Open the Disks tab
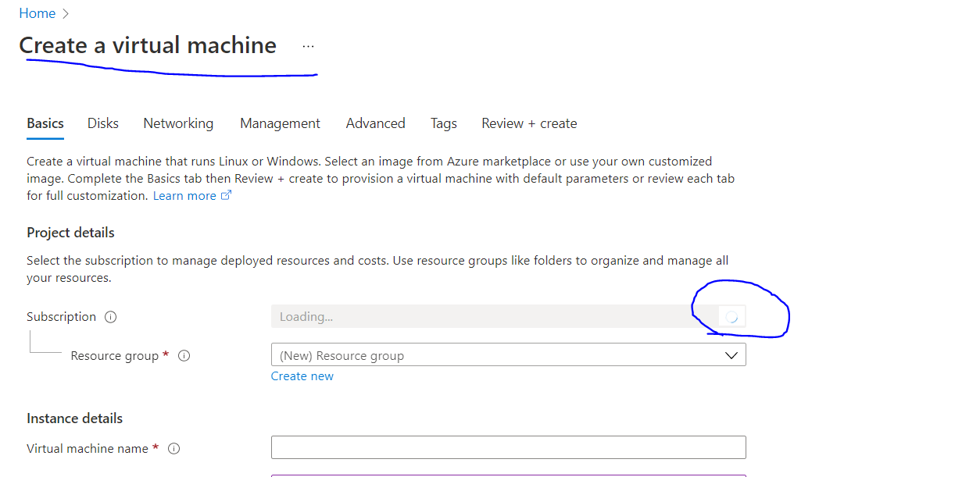The height and width of the screenshot is (477, 980). (x=103, y=123)
